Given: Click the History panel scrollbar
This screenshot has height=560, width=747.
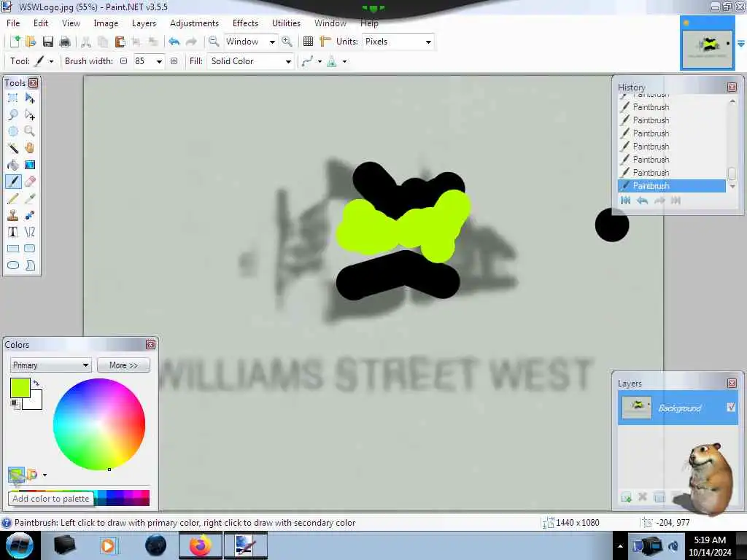Looking at the screenshot, I should (x=732, y=142).
